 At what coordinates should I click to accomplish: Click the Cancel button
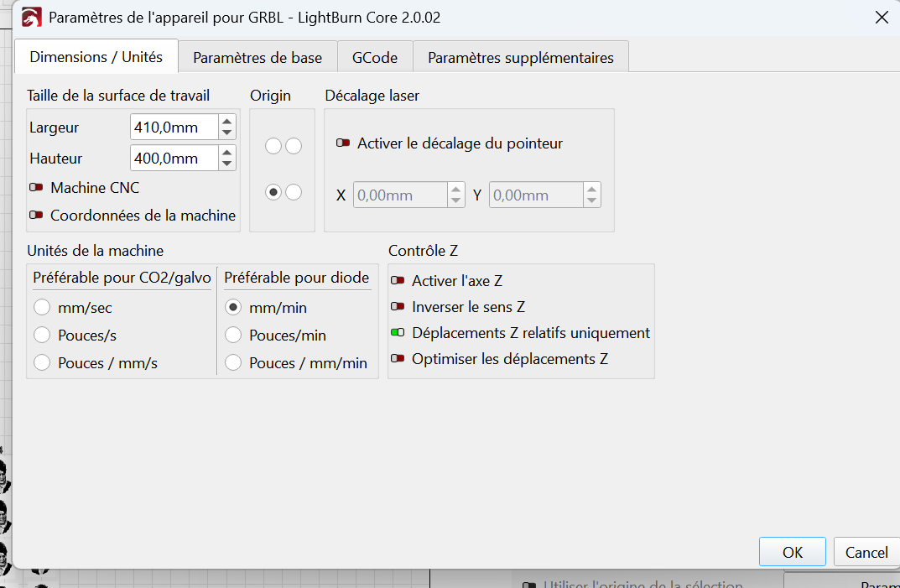(x=866, y=552)
